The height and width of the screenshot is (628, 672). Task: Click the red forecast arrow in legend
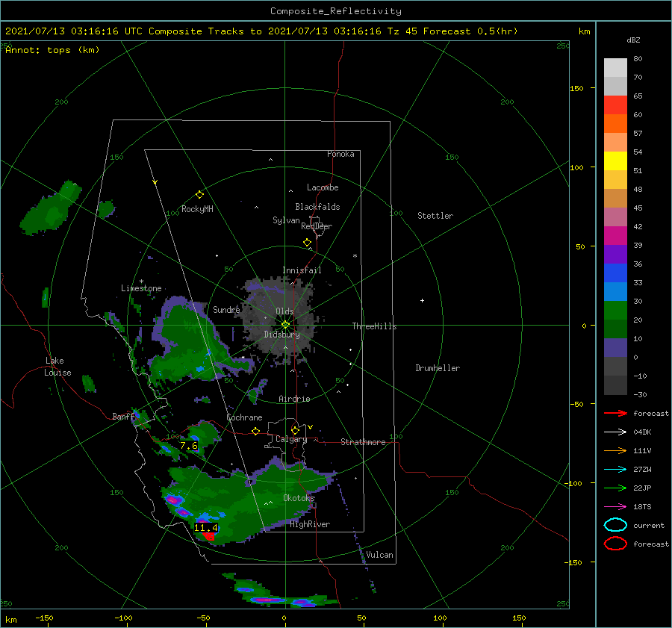(x=615, y=413)
